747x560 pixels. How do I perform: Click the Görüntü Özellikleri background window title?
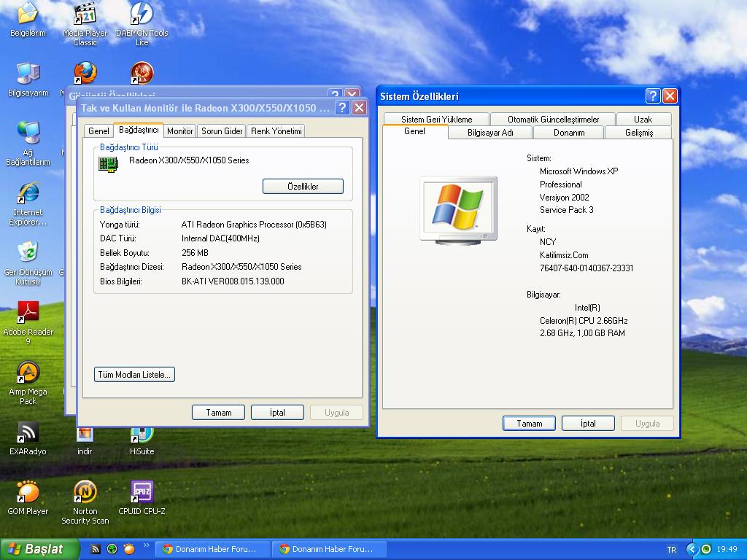point(112,96)
